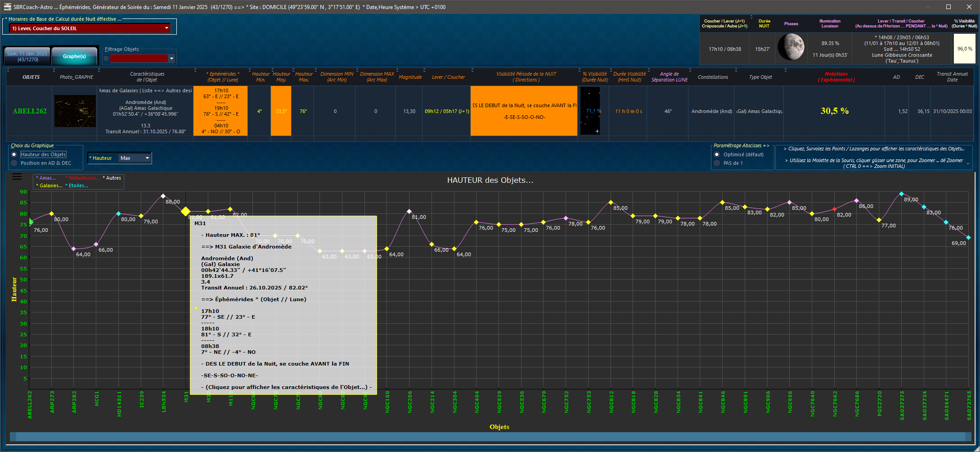Click the ABELL262 object name
Image resolution: width=980 pixels, height=452 pixels.
[29, 111]
